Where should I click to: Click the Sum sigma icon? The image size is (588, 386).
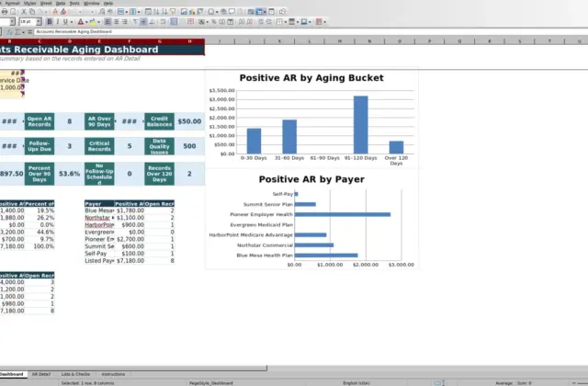click(17, 32)
